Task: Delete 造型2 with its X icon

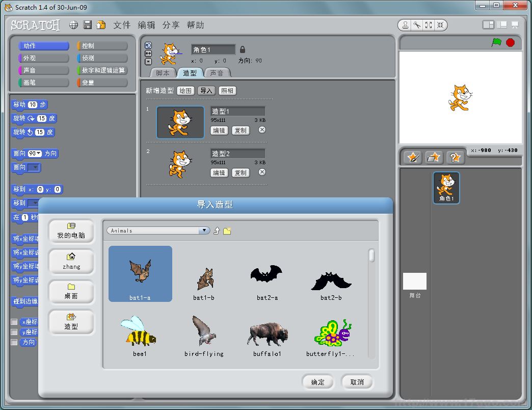Action: click(262, 172)
